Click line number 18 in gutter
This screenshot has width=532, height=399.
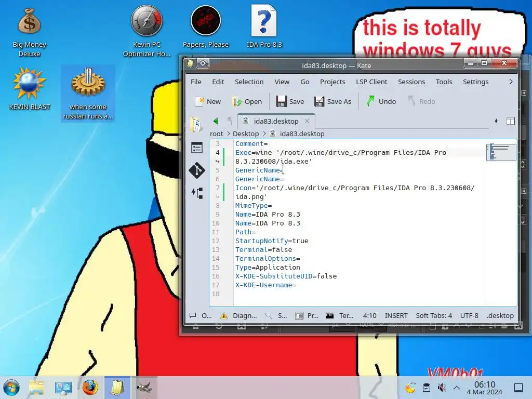[216, 294]
